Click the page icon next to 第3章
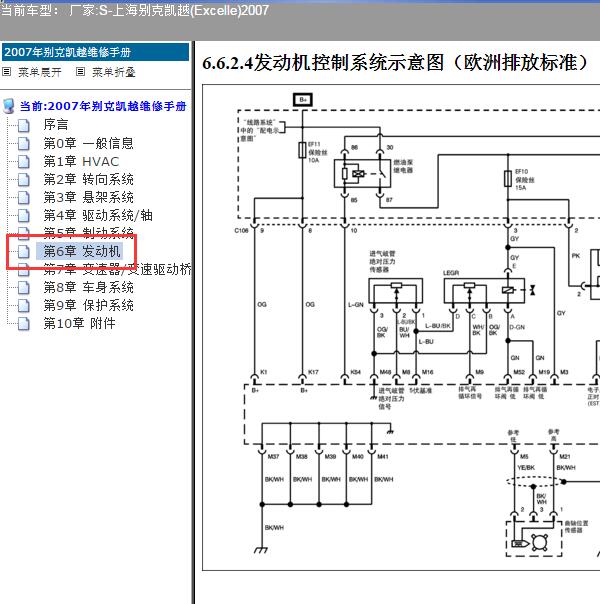The height and width of the screenshot is (604, 600). click(24, 198)
